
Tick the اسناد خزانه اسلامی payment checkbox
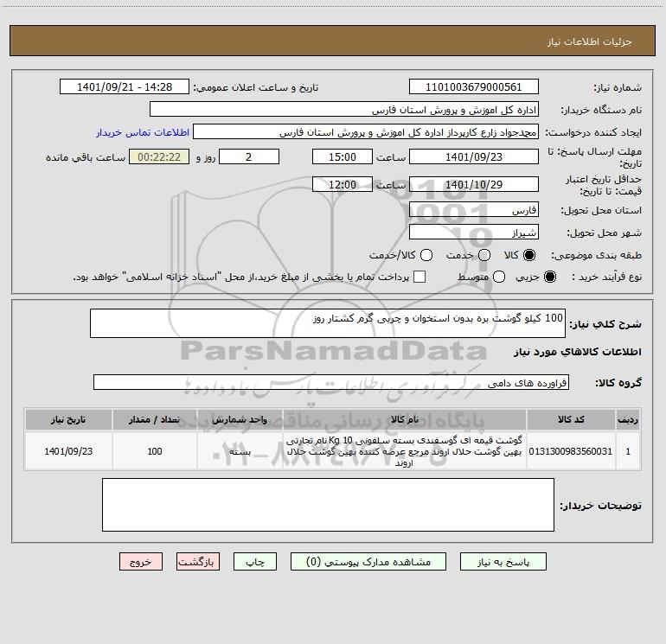(x=419, y=277)
